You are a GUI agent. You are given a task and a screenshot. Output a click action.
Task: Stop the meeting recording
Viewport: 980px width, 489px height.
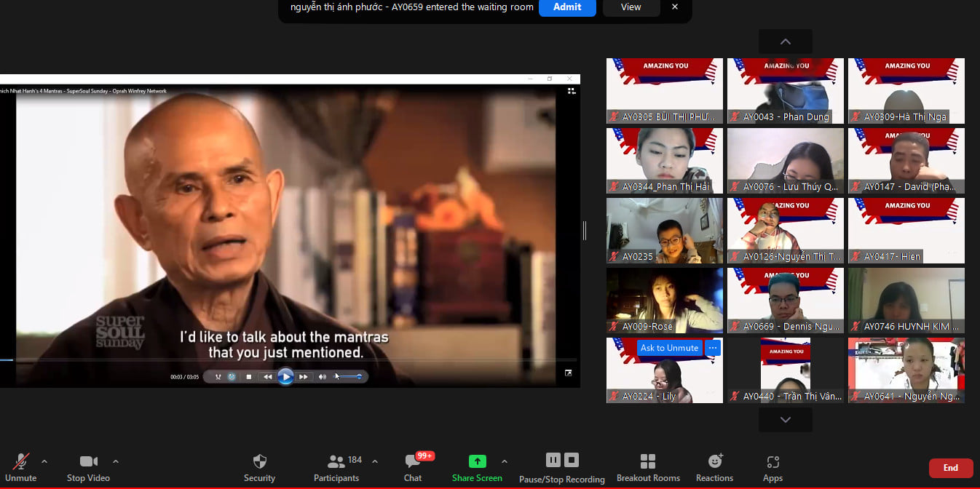click(x=572, y=460)
